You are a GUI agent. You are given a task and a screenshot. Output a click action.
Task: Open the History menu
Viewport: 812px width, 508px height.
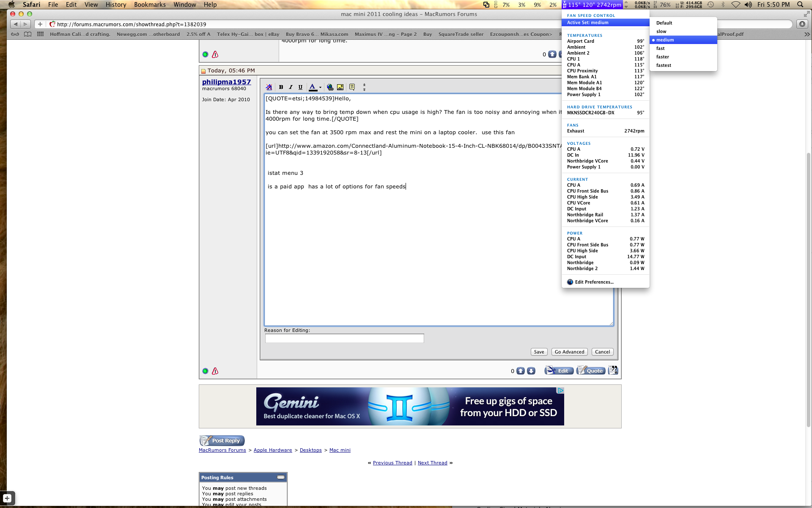[116, 5]
